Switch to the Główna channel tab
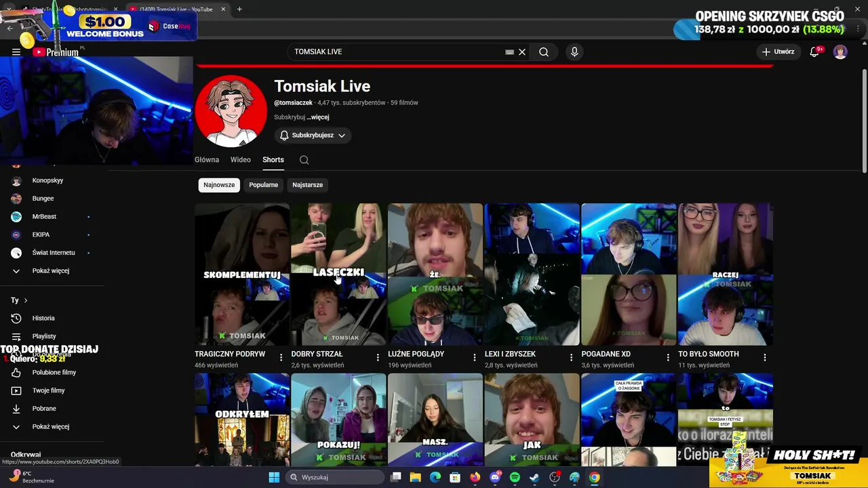868x488 pixels. 207,160
